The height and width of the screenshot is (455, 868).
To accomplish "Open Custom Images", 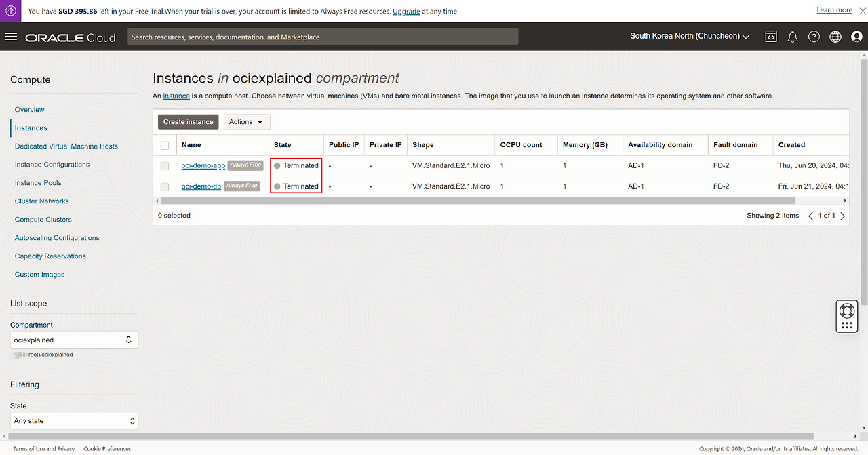I will (x=40, y=274).
